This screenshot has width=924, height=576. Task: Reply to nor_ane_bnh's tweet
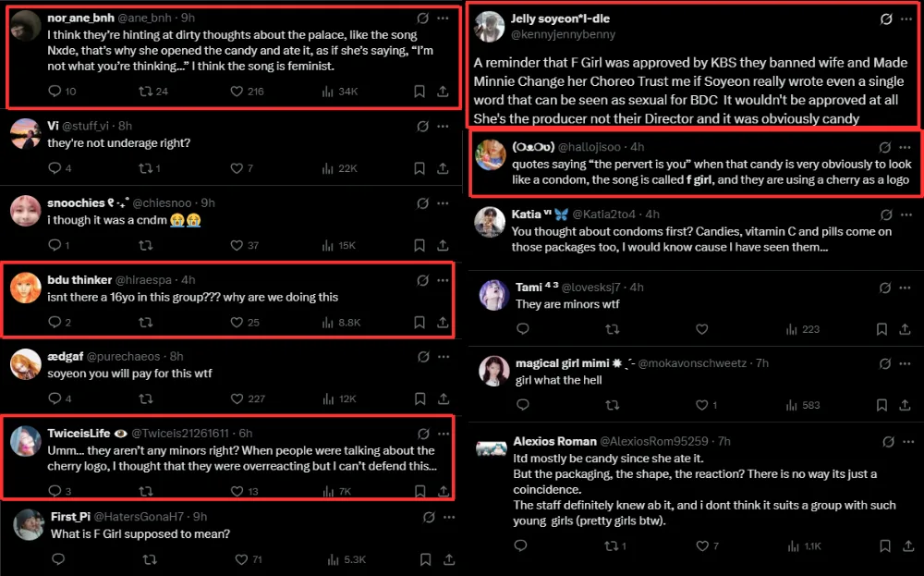(x=54, y=92)
